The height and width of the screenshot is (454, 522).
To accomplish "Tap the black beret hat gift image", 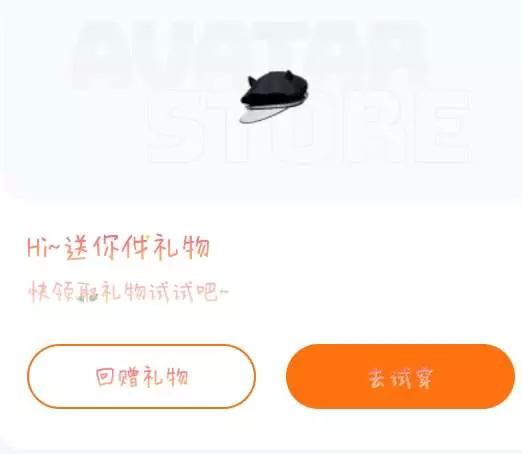I will point(274,96).
